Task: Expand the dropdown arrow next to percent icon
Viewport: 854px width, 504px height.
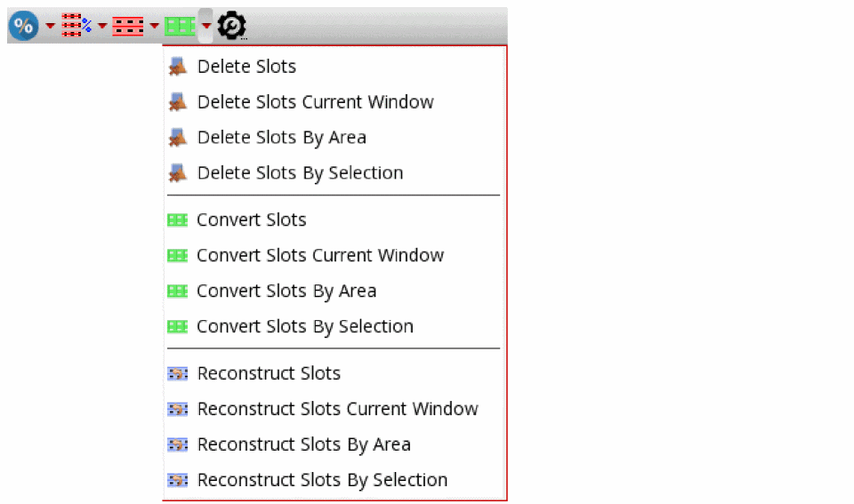Action: [50, 27]
